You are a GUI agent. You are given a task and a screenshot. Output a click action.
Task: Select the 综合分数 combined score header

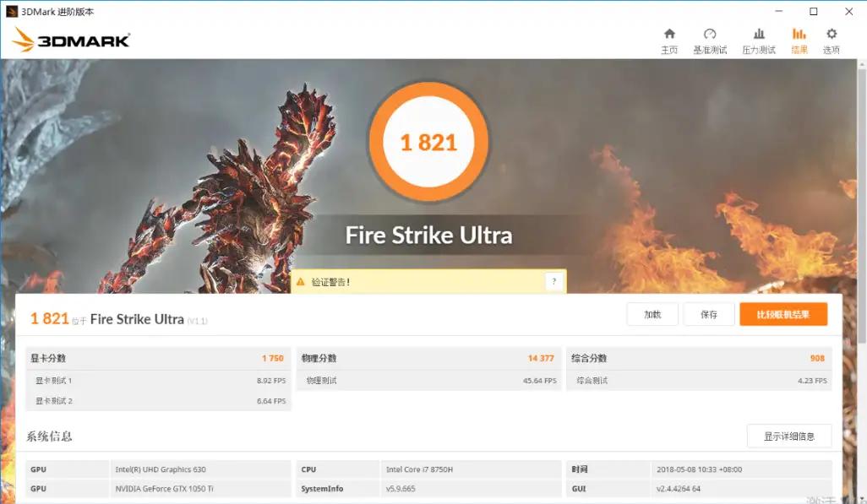[589, 358]
